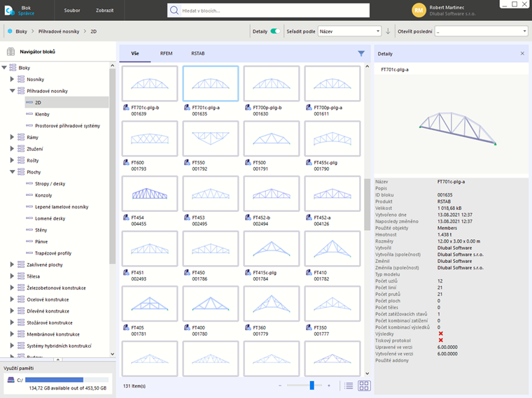The width and height of the screenshot is (532, 398).
Task: Expand the Dřevěné konstrukce tree node
Action: [x=12, y=311]
